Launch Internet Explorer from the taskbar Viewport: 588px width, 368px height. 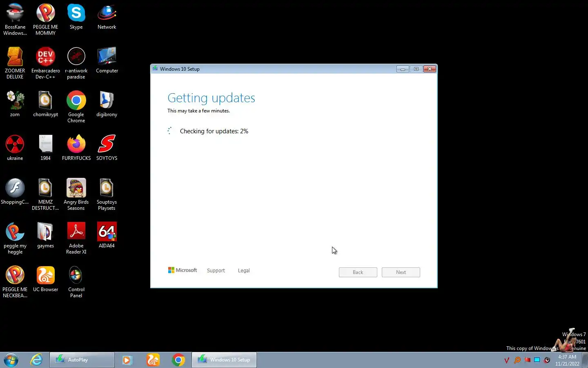coord(36,360)
